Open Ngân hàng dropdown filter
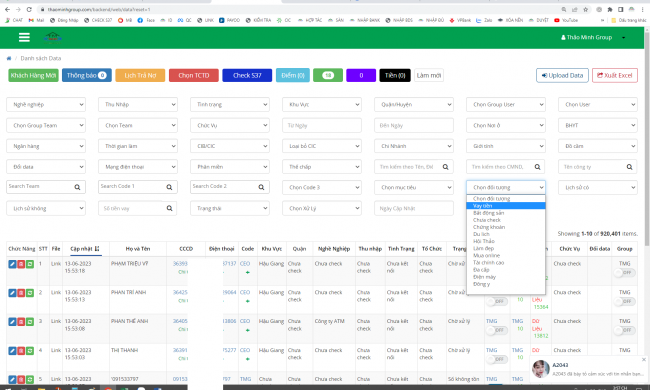The width and height of the screenshot is (650, 390). (x=46, y=146)
